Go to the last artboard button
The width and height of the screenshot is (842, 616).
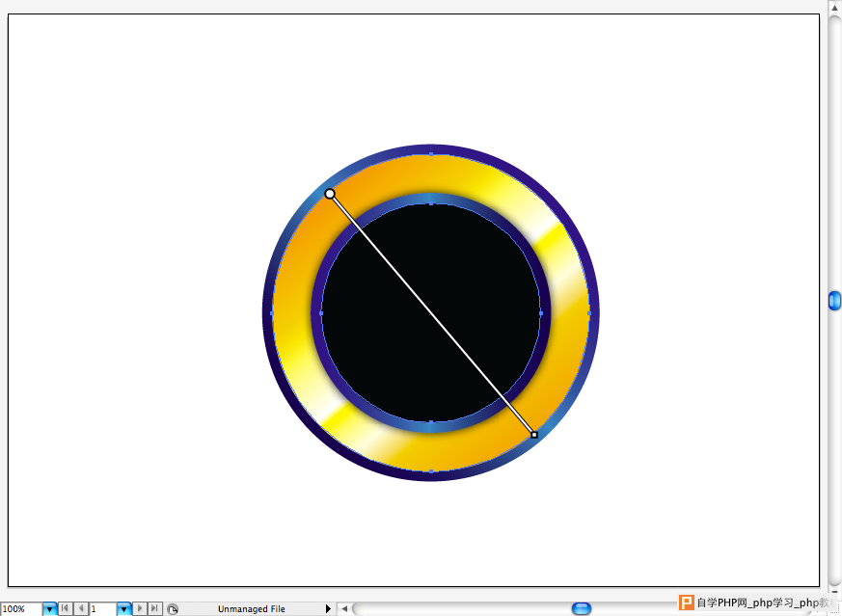(154, 608)
